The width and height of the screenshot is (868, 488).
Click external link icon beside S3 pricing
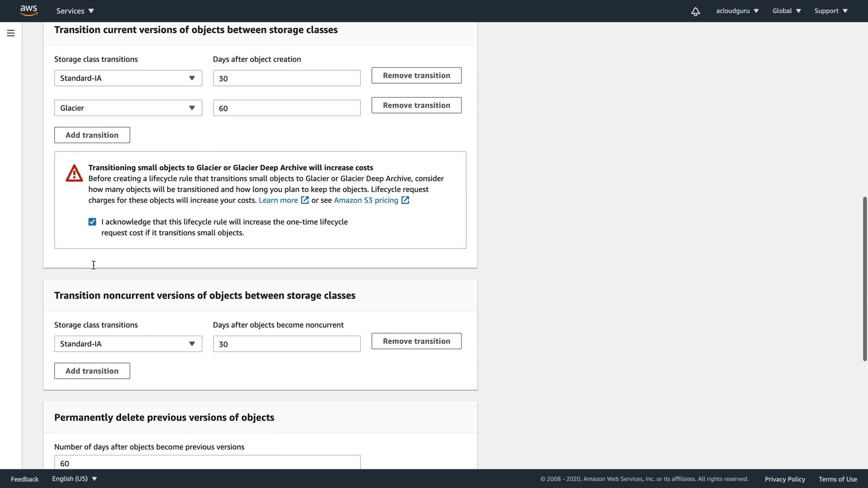pyautogui.click(x=406, y=200)
